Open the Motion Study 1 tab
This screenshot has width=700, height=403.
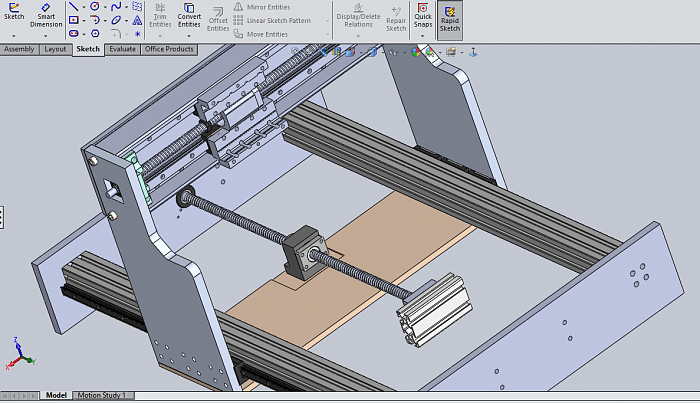(102, 396)
